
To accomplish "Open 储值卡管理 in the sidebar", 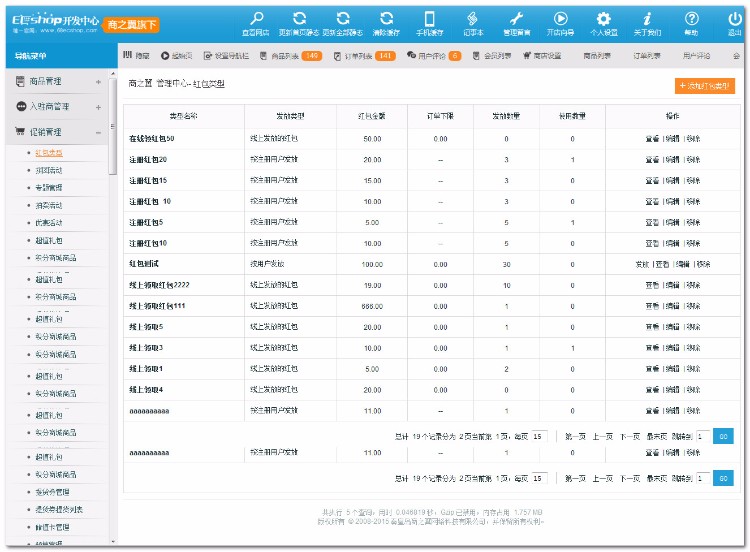I will 52,527.
